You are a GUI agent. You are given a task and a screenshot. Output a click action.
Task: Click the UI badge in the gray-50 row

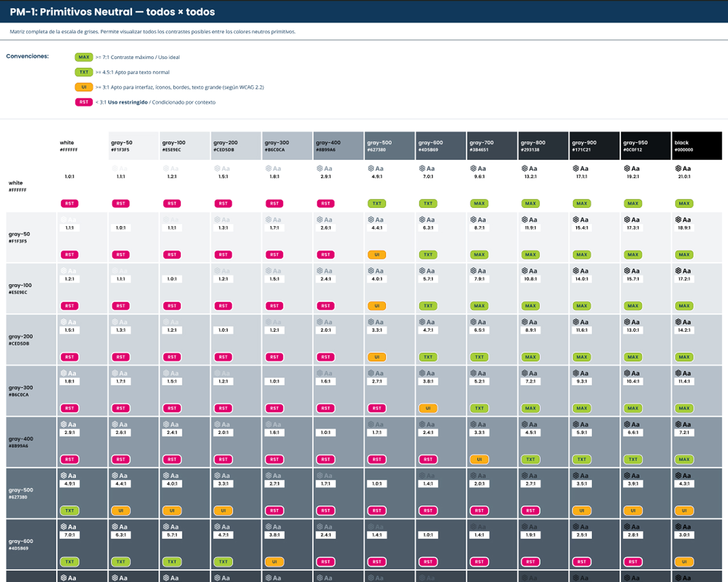click(x=377, y=255)
